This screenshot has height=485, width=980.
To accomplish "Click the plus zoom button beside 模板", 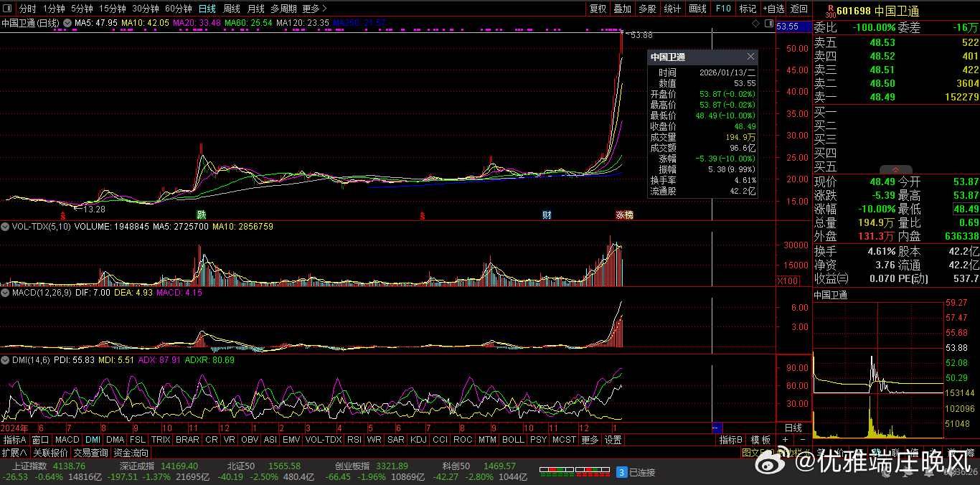I will coord(785,440).
